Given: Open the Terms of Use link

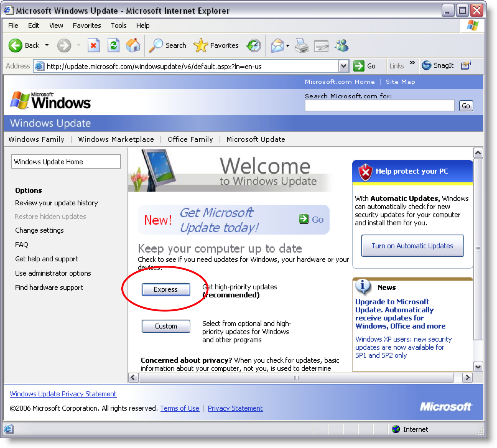Looking at the screenshot, I should point(180,408).
